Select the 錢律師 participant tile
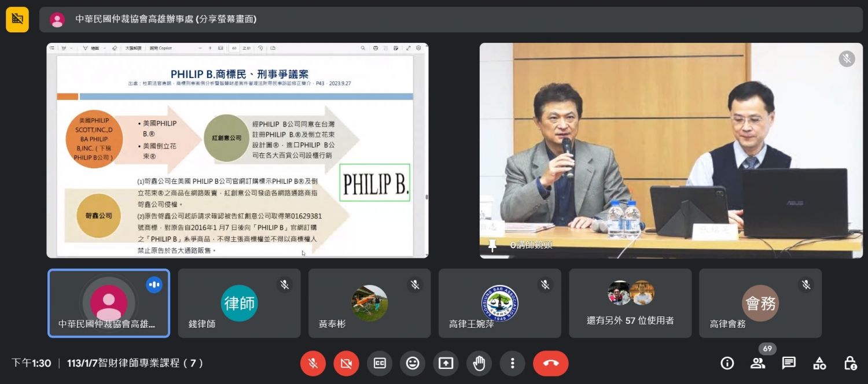The height and width of the screenshot is (384, 868). (x=239, y=303)
